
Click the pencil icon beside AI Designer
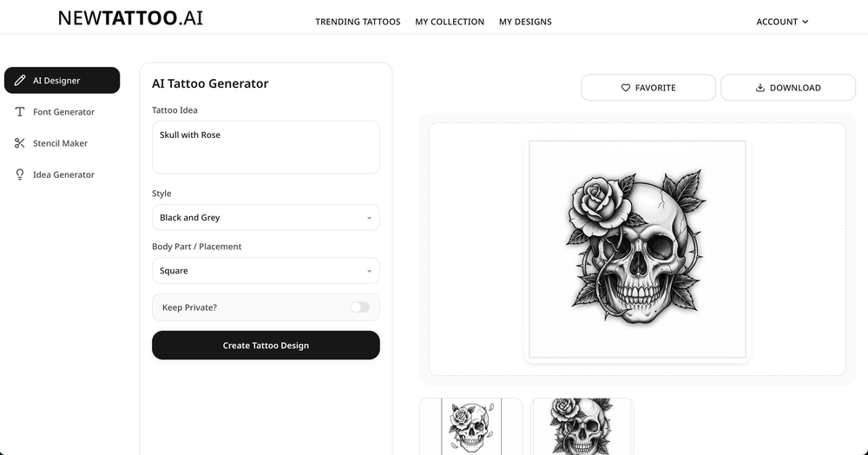click(20, 81)
